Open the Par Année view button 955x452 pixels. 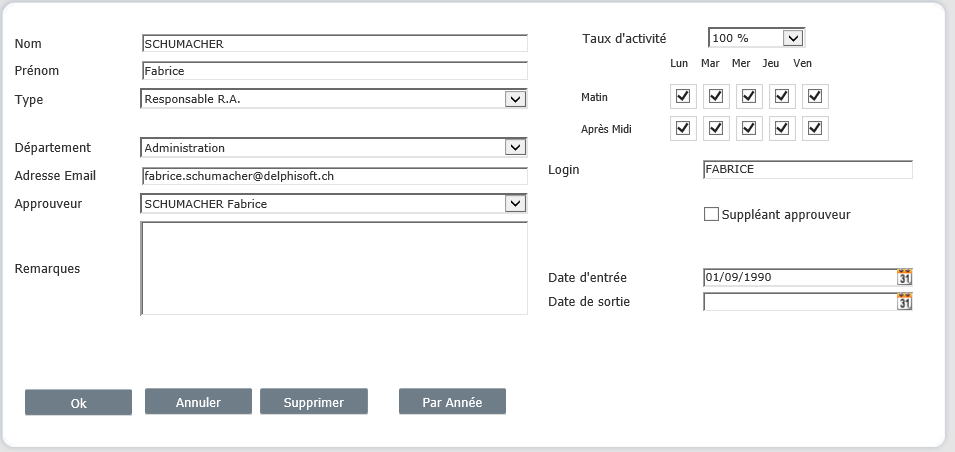[452, 402]
